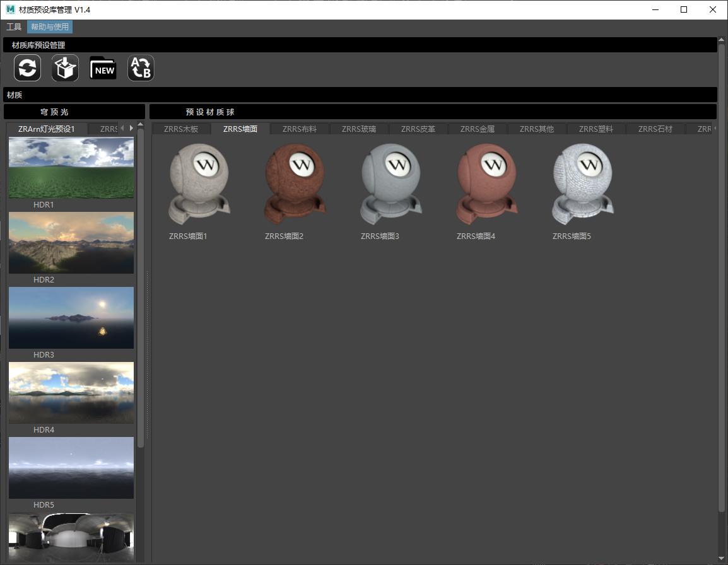
Task: Select the HDR3 ocean sun thumbnail
Action: [x=71, y=318]
